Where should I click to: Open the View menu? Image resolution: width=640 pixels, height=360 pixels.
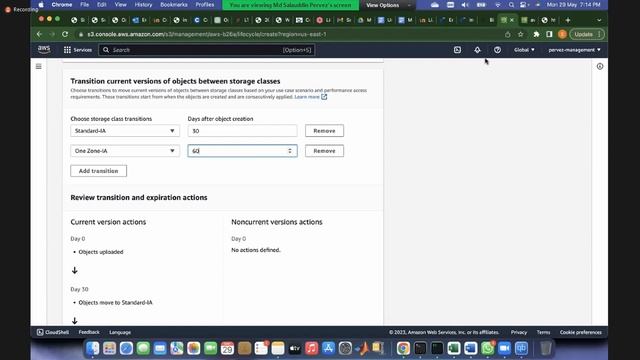pyautogui.click(x=120, y=5)
